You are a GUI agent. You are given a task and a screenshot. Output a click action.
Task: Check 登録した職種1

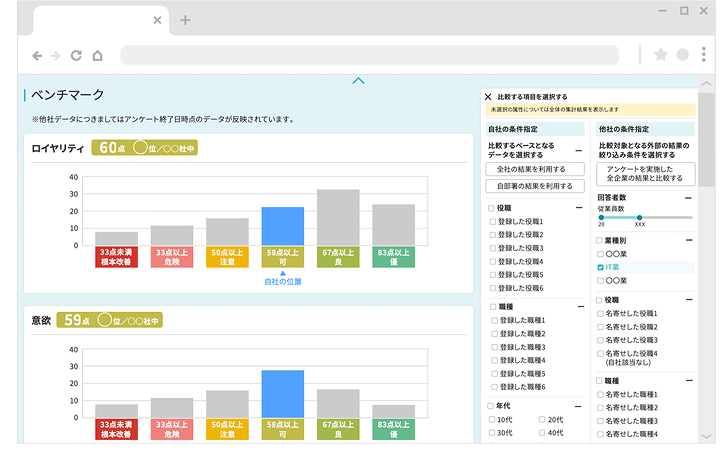[x=495, y=320]
